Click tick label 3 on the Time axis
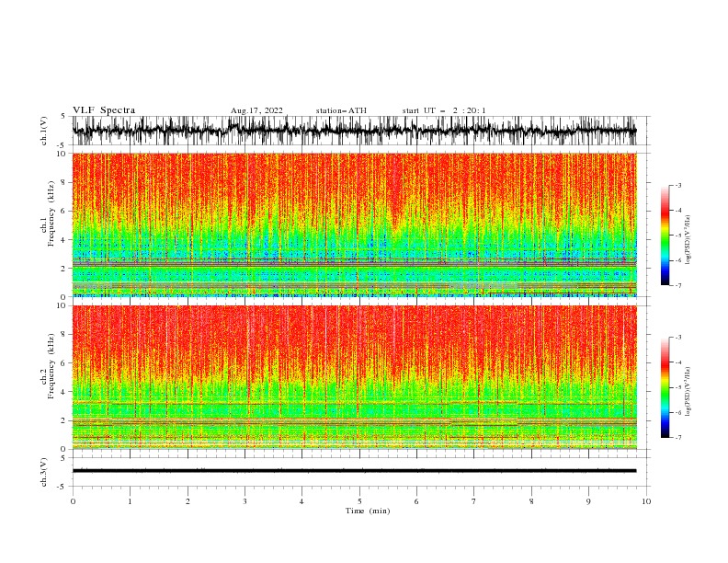The width and height of the screenshot is (728, 563). [245, 501]
